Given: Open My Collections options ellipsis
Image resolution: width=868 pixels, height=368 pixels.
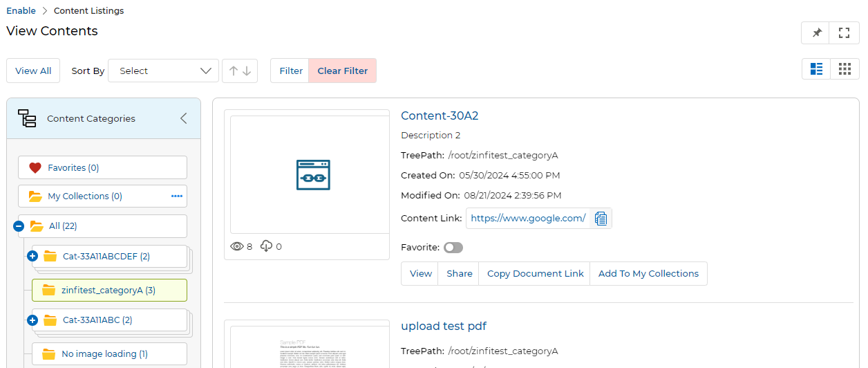Looking at the screenshot, I should click(x=177, y=196).
